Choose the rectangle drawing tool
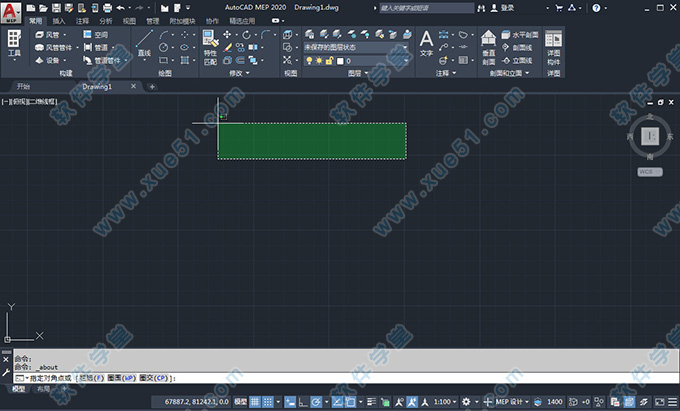 [x=163, y=60]
